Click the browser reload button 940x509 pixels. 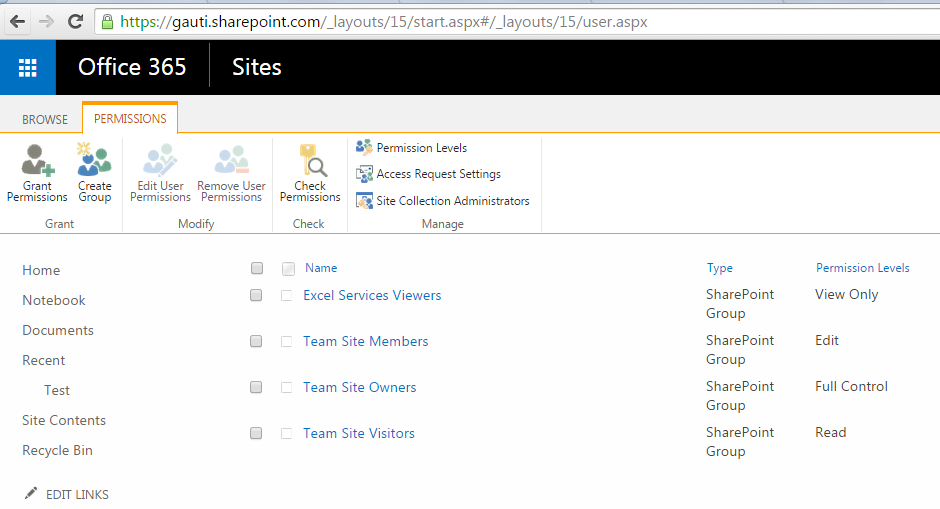[75, 21]
